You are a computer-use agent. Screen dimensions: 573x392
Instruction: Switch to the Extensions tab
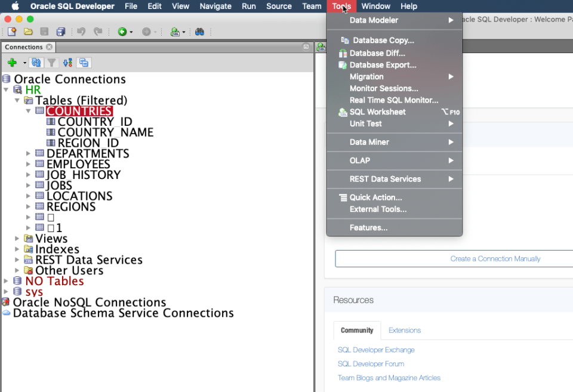pos(404,330)
